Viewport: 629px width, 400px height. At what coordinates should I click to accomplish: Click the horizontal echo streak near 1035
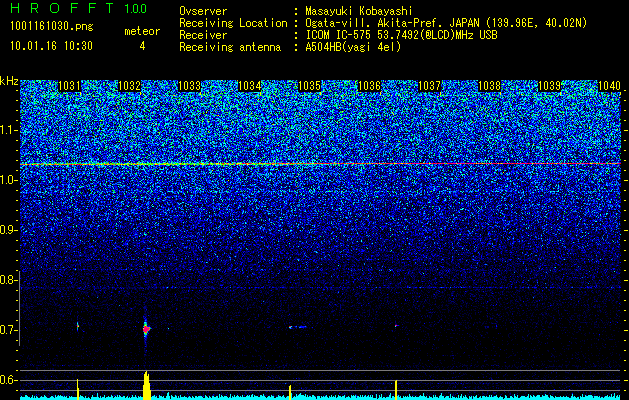298,327
